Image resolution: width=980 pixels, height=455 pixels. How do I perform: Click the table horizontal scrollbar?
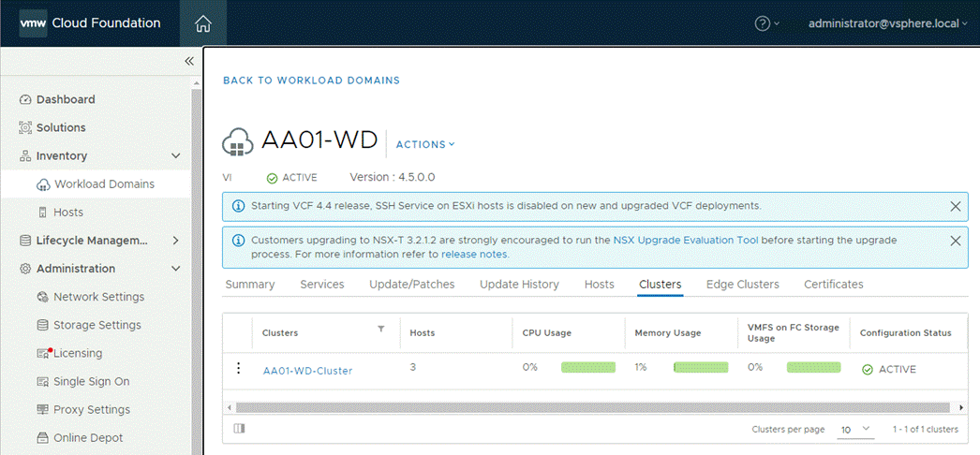click(593, 407)
